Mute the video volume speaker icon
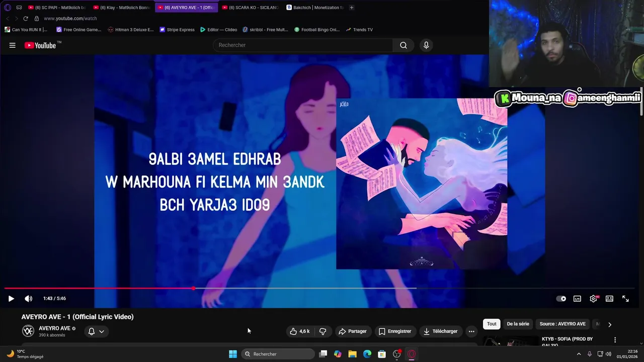 [x=29, y=299]
